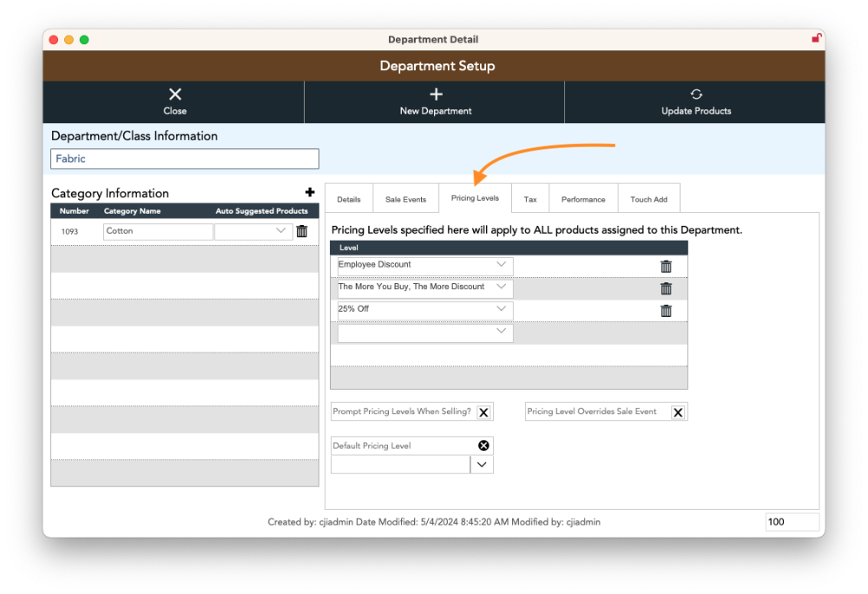The image size is (868, 594).
Task: Select the Touch Add tab
Action: (x=648, y=199)
